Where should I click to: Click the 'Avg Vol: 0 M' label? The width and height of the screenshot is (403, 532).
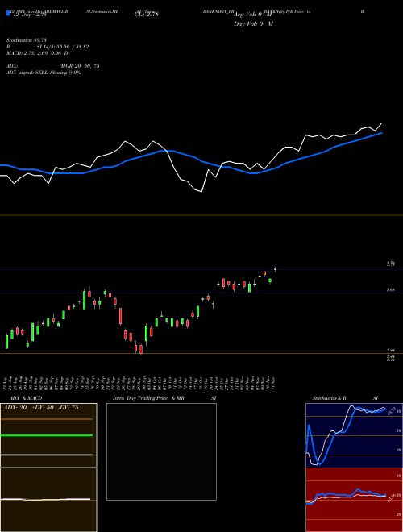pyautogui.click(x=253, y=15)
